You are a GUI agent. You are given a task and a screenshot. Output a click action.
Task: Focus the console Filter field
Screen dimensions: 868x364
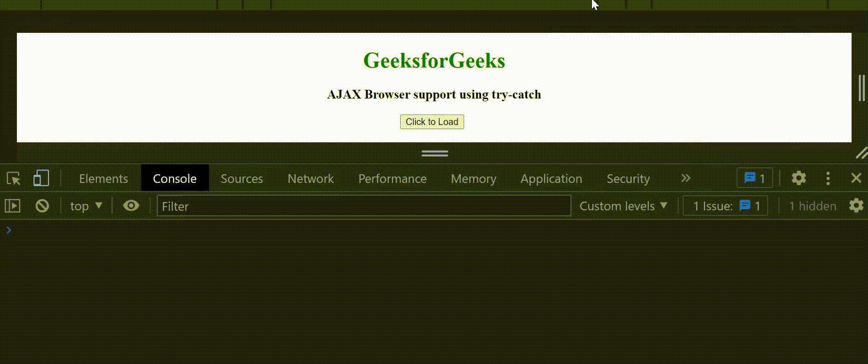pyautogui.click(x=364, y=206)
